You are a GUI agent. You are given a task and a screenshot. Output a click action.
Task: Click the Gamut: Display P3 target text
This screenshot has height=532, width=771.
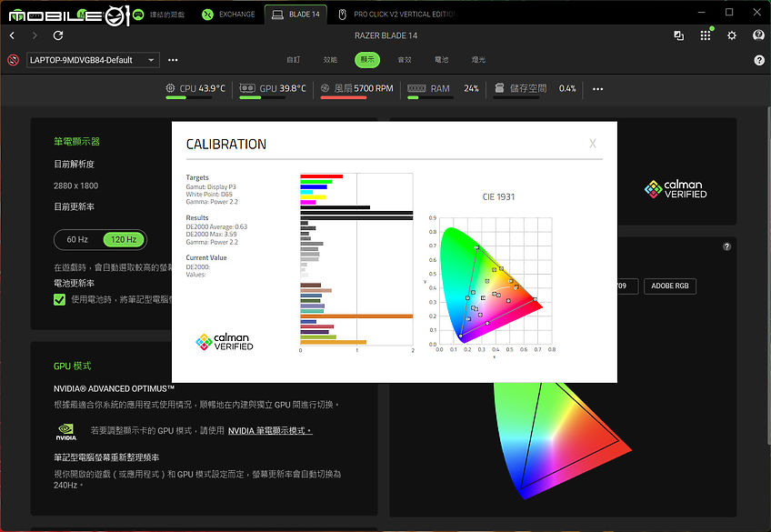click(x=211, y=186)
